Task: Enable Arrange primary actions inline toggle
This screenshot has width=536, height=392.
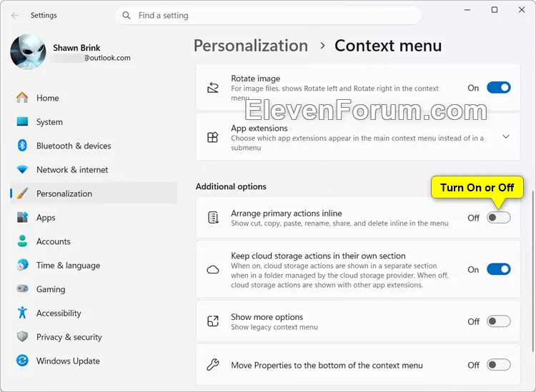Action: coord(499,218)
